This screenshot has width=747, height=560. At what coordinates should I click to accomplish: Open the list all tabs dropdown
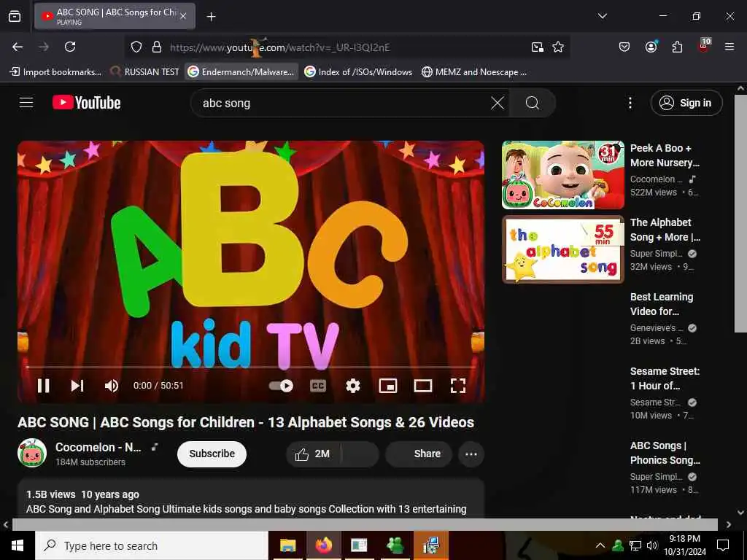pyautogui.click(x=602, y=16)
